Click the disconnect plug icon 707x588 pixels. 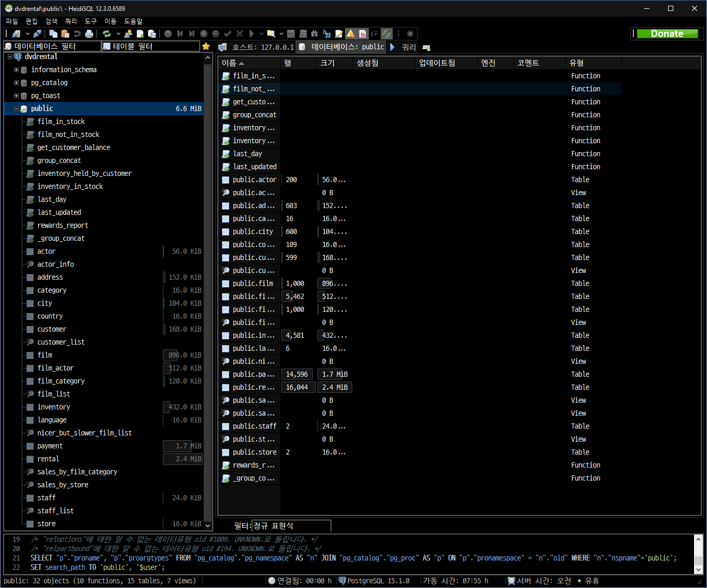37,34
